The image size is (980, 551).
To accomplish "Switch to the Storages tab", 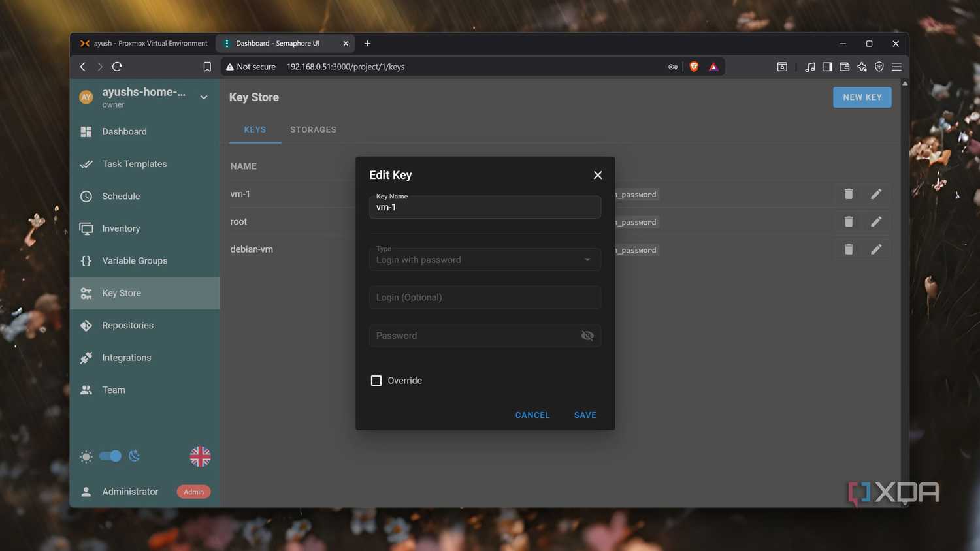I will coord(314,130).
